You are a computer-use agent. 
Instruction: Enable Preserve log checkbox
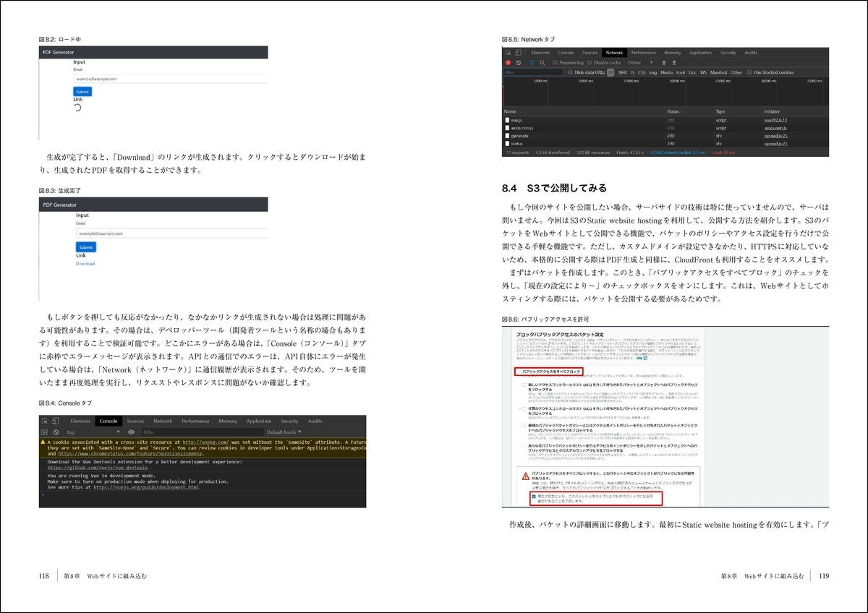click(556, 63)
